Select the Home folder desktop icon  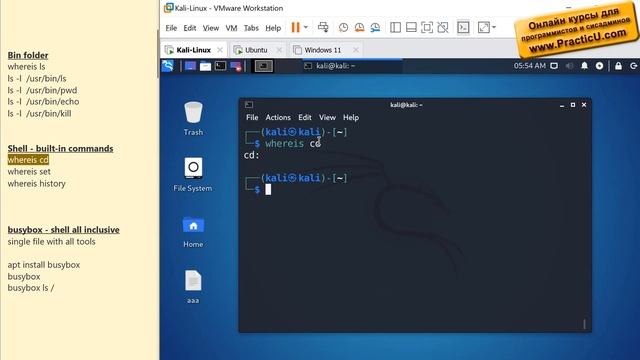tap(193, 231)
